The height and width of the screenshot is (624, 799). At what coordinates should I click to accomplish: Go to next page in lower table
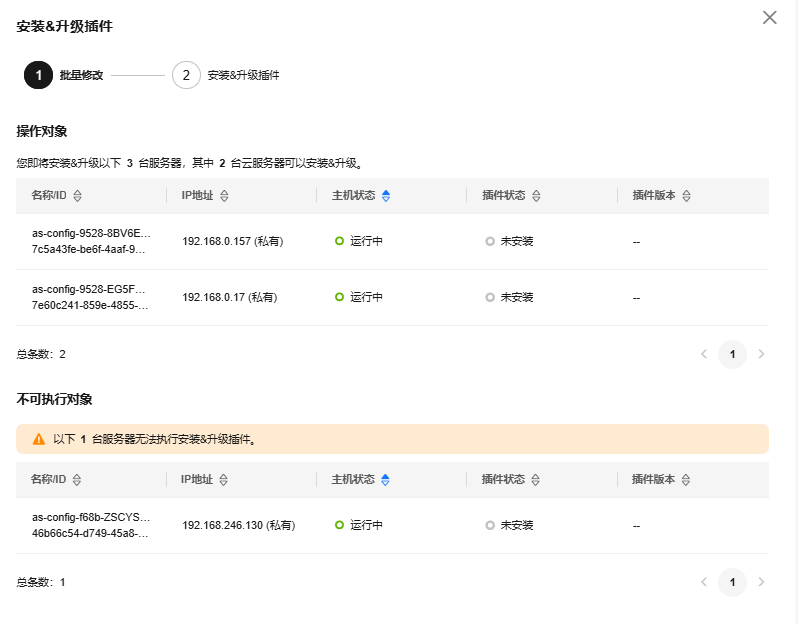pos(761,582)
